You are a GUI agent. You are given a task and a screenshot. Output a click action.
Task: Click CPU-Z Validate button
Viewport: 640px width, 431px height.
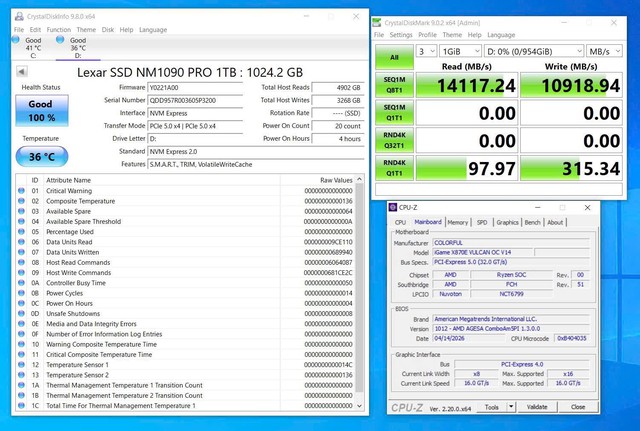[537, 407]
